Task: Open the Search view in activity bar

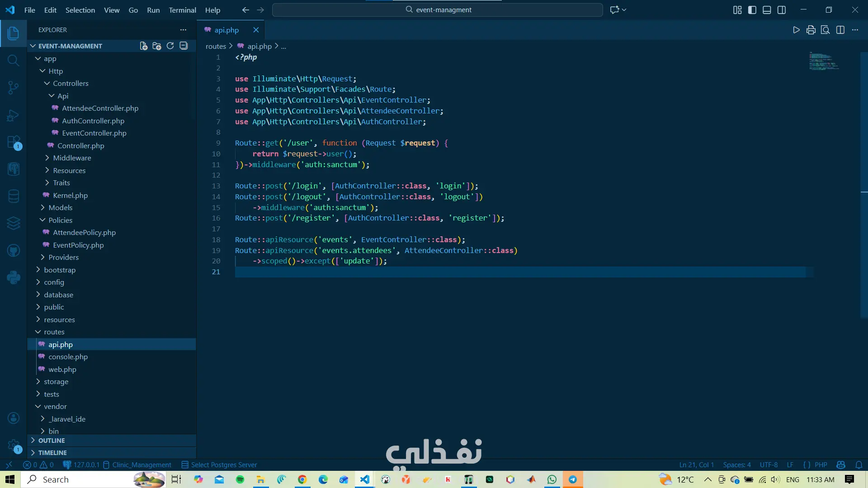Action: pyautogui.click(x=13, y=60)
